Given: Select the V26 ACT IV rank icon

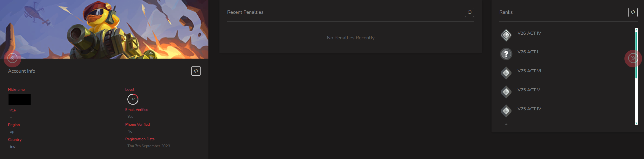Looking at the screenshot, I should (506, 35).
